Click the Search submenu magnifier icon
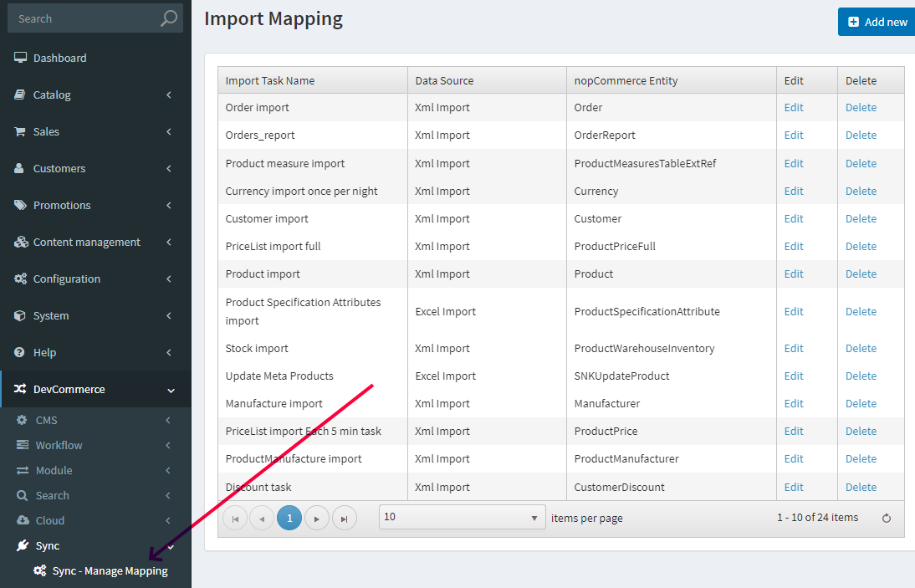 click(x=23, y=495)
